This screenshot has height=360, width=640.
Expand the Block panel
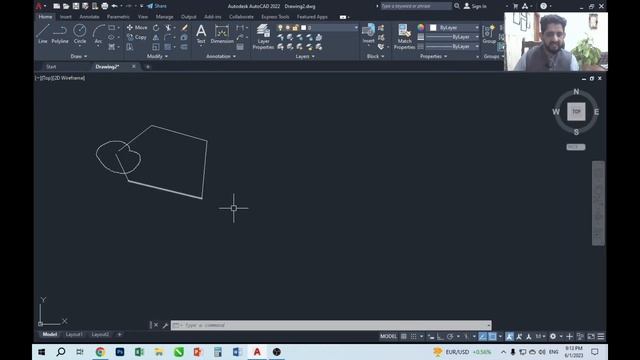pyautogui.click(x=376, y=56)
